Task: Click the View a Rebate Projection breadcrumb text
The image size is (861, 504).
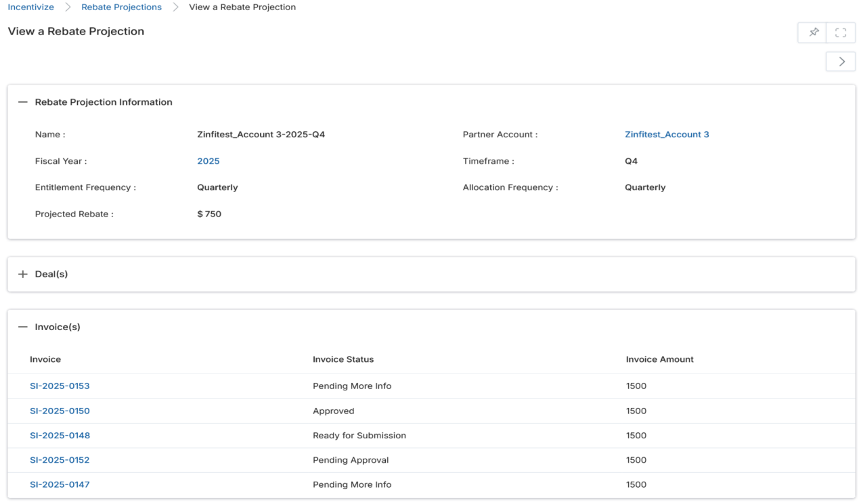Action: pyautogui.click(x=242, y=7)
